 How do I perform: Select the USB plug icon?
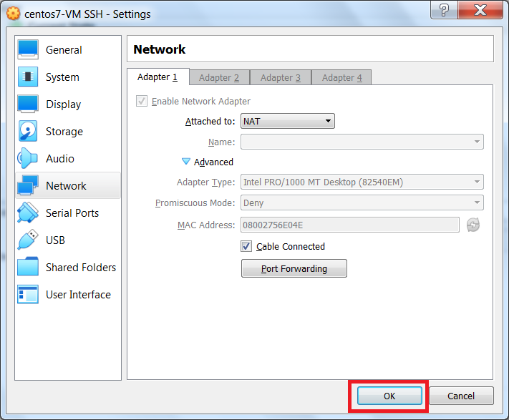[28, 240]
